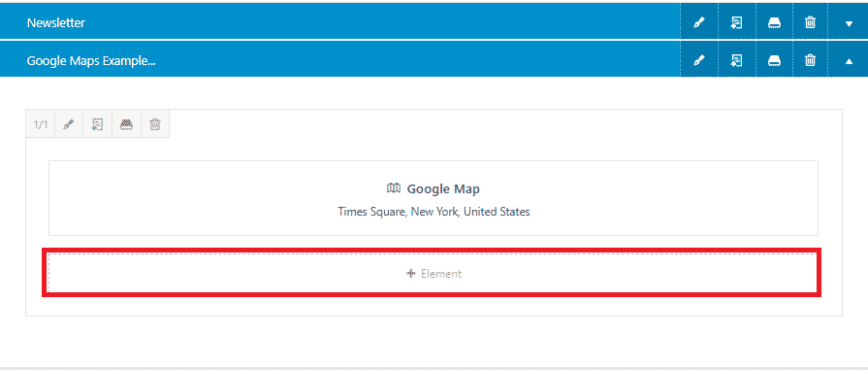Add a new Element to column
868x370 pixels.
click(x=433, y=273)
